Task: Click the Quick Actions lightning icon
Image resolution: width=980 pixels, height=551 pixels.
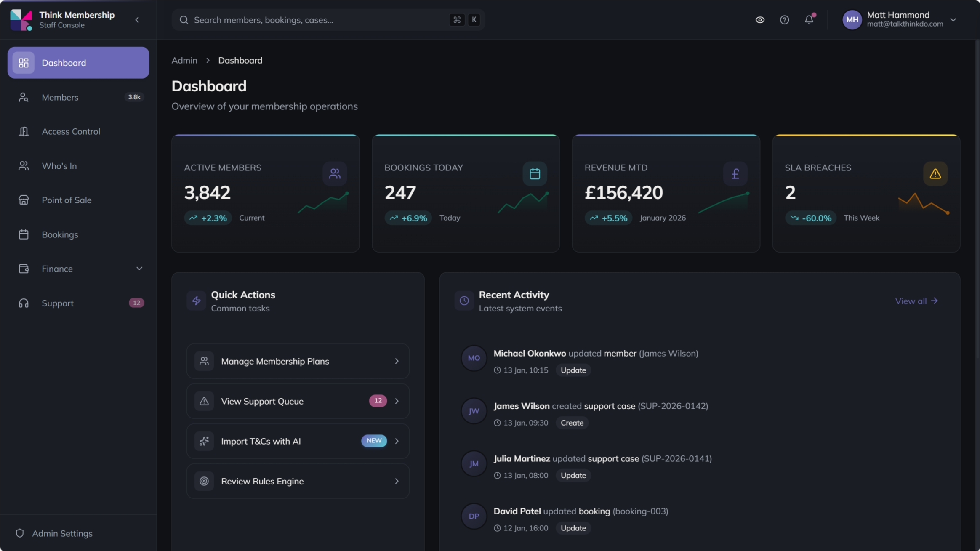Action: point(196,301)
